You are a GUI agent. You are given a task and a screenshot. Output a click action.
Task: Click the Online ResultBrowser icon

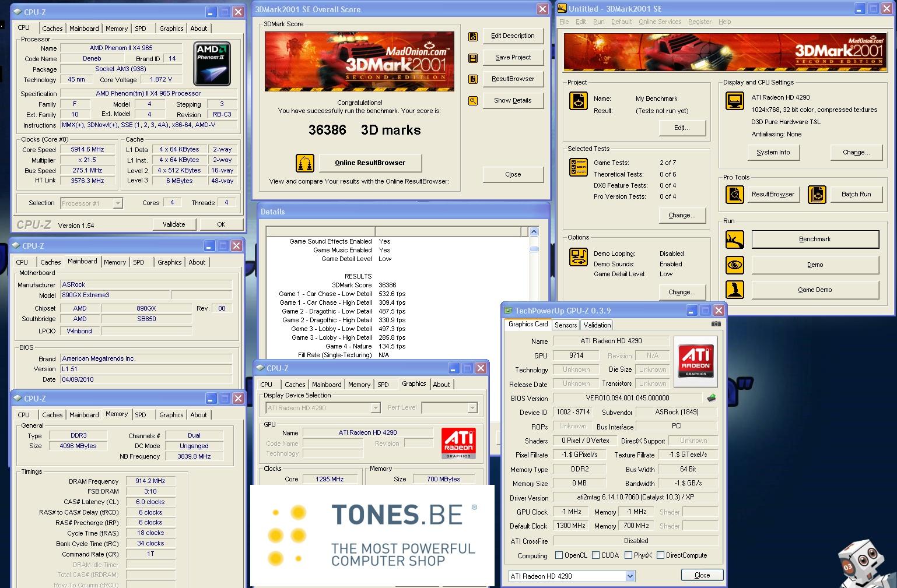(x=305, y=163)
